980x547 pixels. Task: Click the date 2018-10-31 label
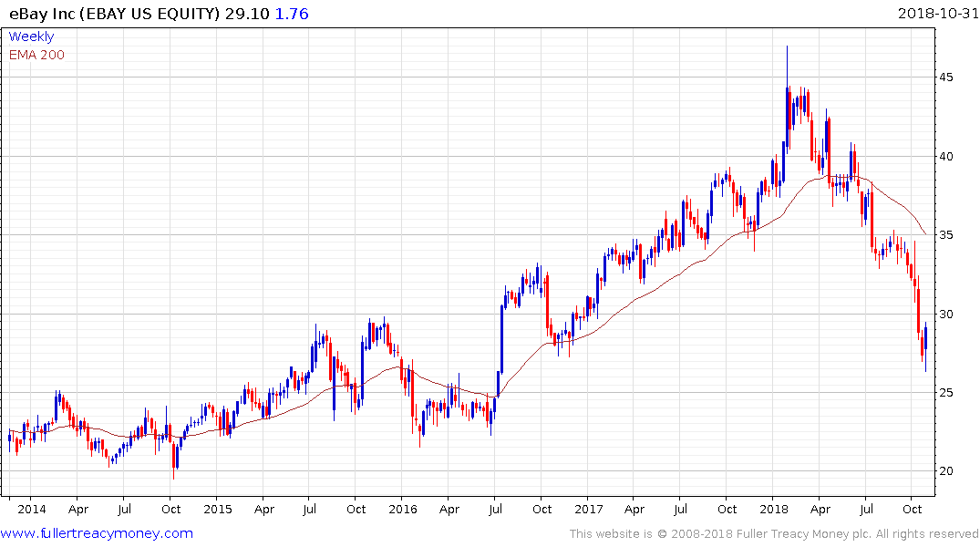click(938, 14)
